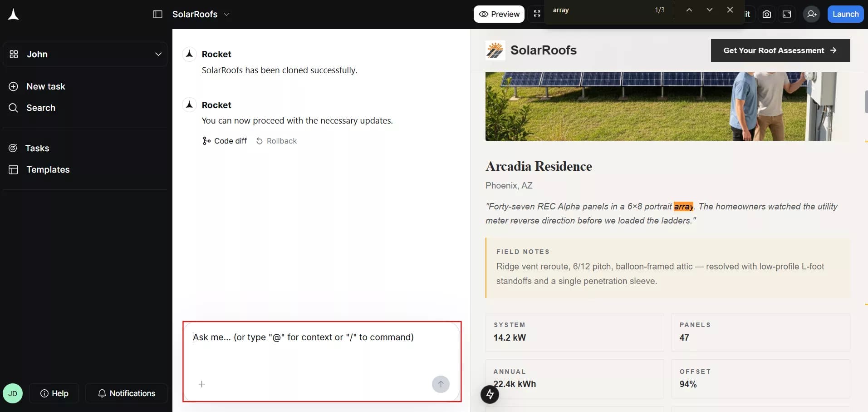Viewport: 868px width, 412px height.
Task: Click the invite collaborator person icon
Action: pos(811,14)
